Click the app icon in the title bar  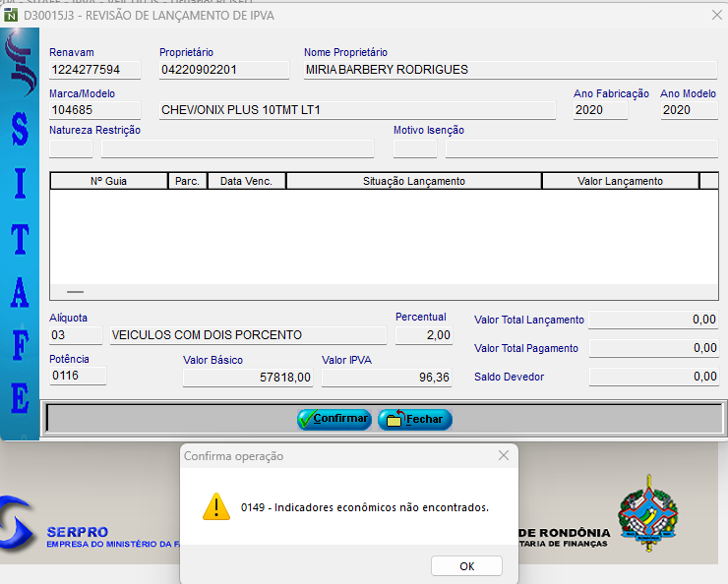[11, 16]
